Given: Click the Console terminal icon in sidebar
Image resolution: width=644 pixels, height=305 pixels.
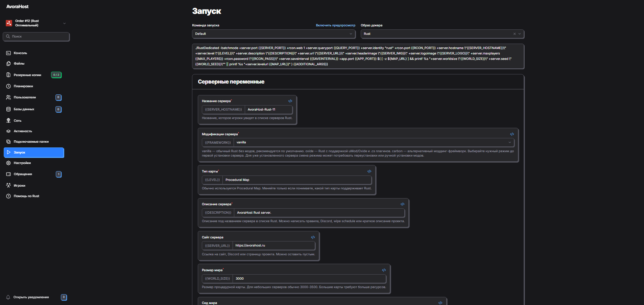Looking at the screenshot, I should [8, 53].
